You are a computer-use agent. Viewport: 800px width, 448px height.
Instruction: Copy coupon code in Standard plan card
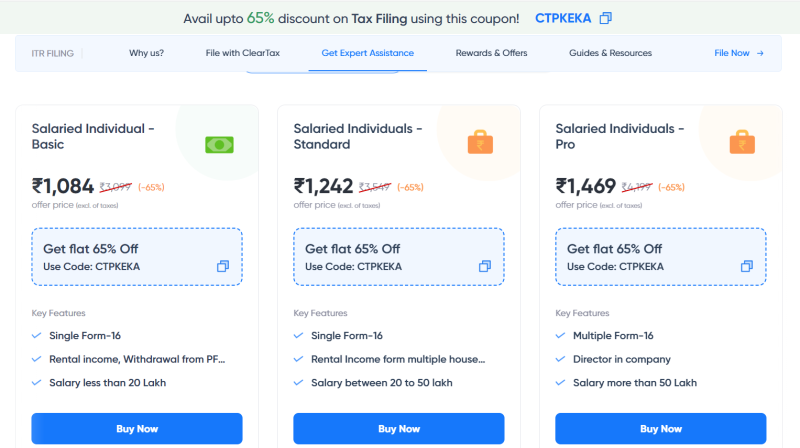(485, 266)
